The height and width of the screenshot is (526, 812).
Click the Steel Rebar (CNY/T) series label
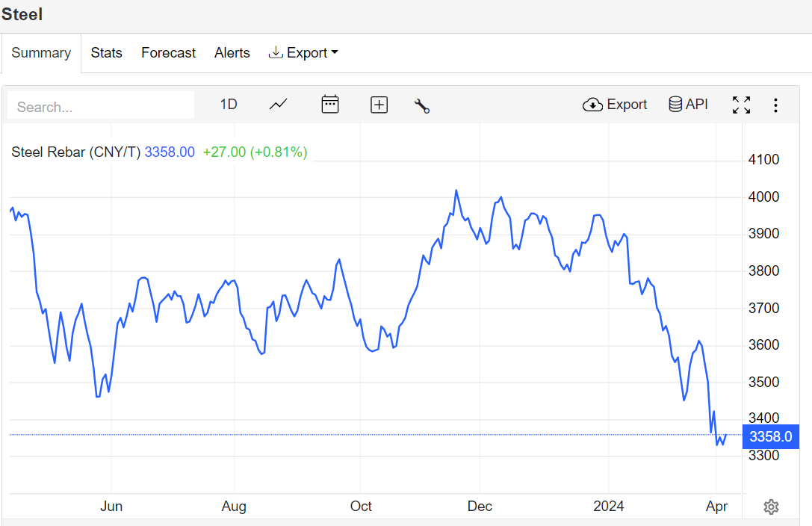75,152
